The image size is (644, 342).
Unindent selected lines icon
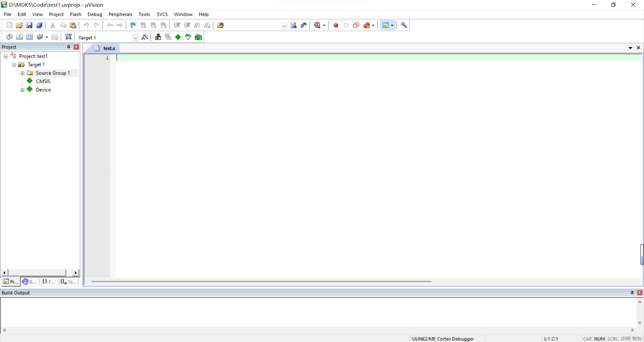coord(187,25)
